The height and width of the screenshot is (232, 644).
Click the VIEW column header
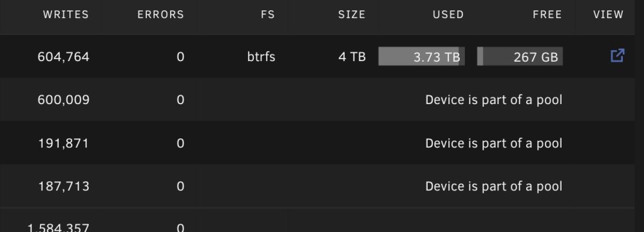[609, 15]
